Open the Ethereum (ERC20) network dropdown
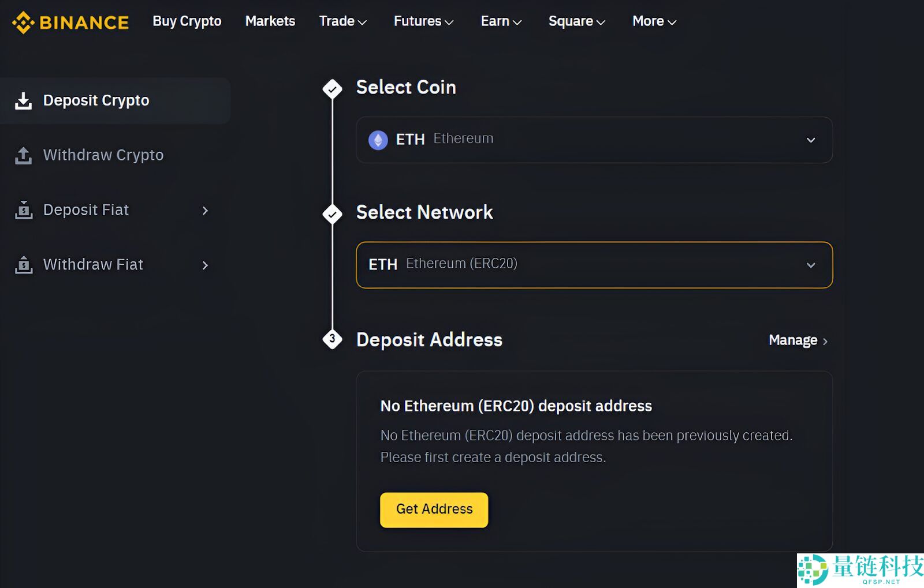Screen dimensions: 924x588 click(x=811, y=265)
